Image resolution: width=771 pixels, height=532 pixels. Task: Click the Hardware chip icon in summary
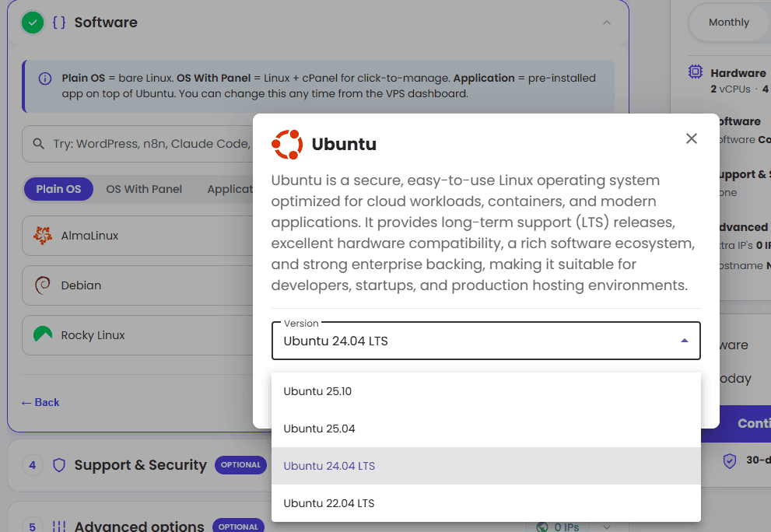[696, 72]
